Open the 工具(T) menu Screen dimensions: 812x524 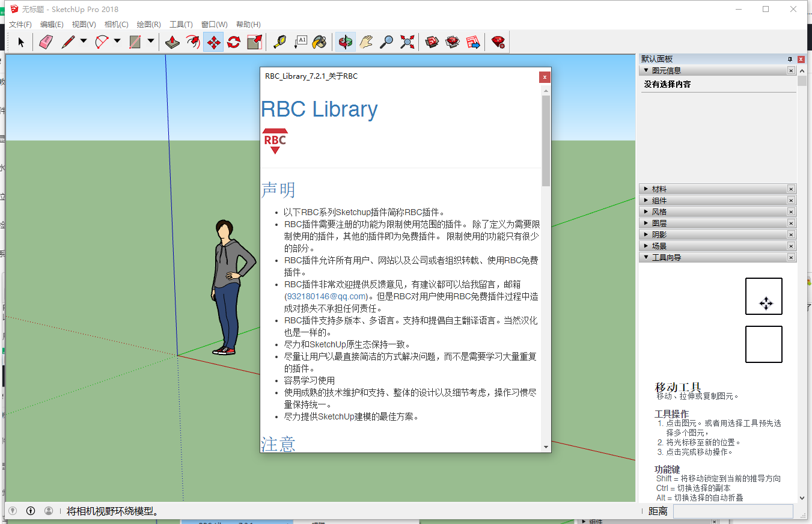(181, 25)
